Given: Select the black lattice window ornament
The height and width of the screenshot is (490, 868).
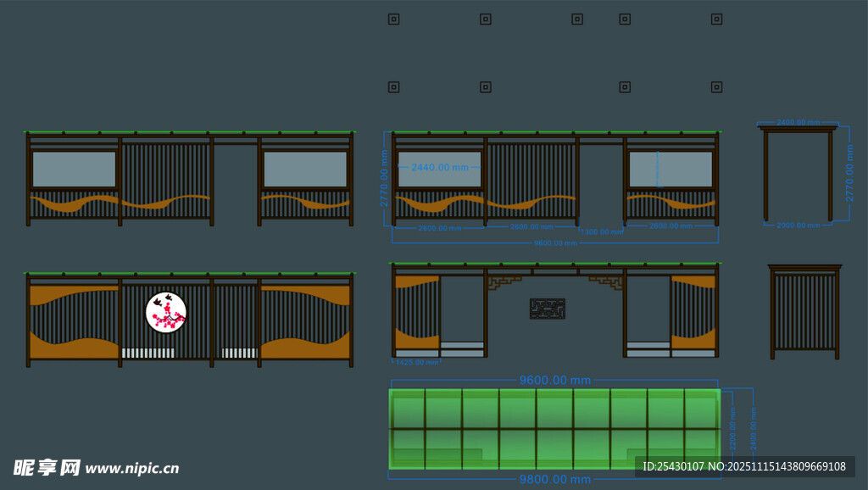Looking at the screenshot, I should [547, 309].
